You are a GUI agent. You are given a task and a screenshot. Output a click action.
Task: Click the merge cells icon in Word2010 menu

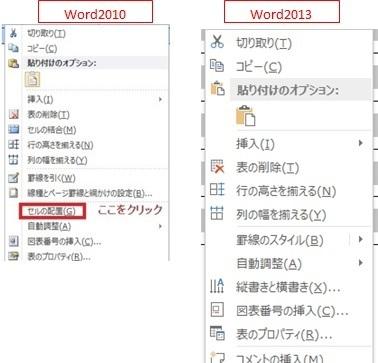pos(13,130)
